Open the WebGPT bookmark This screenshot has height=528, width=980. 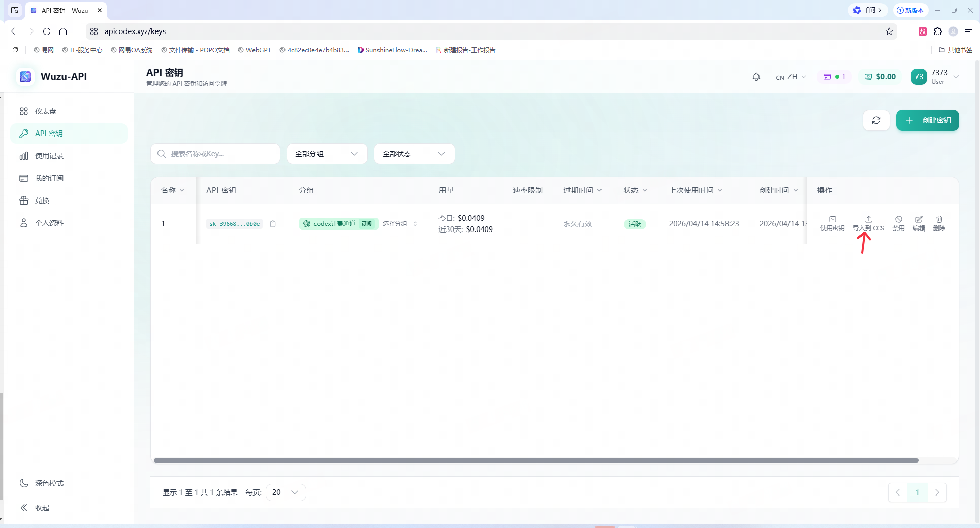pyautogui.click(x=254, y=50)
